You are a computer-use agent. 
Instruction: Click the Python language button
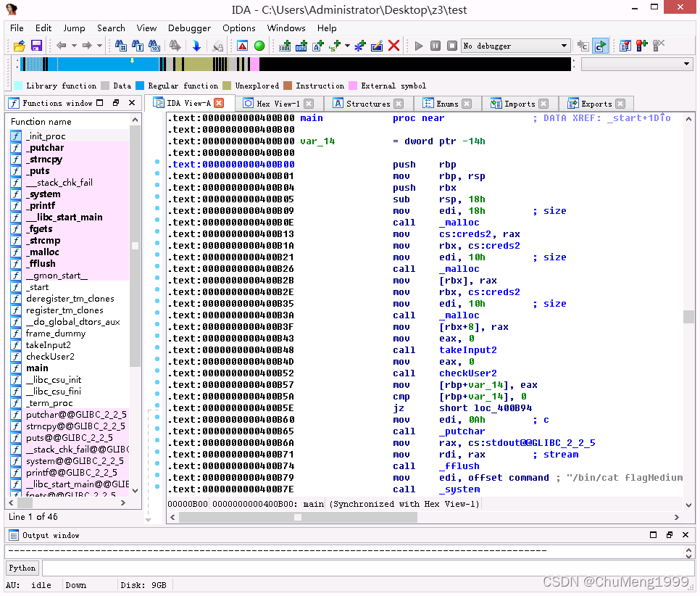(x=22, y=568)
